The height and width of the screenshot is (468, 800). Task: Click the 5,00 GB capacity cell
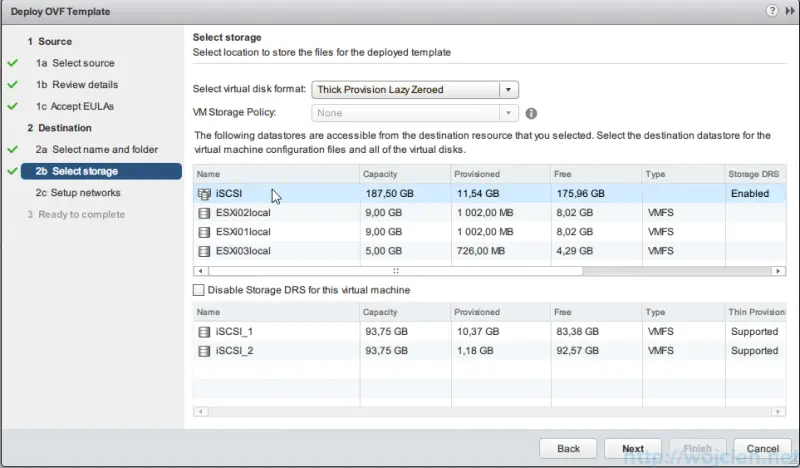click(383, 251)
